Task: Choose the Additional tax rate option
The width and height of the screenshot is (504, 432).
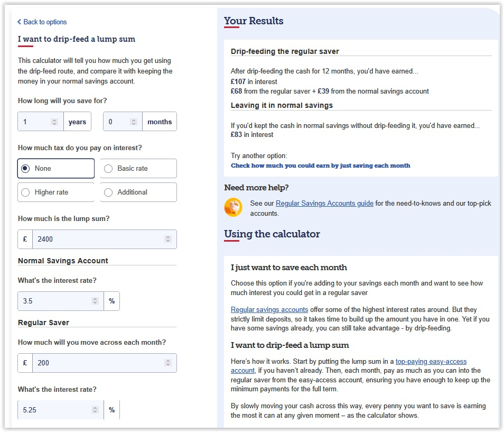Action: pos(138,192)
